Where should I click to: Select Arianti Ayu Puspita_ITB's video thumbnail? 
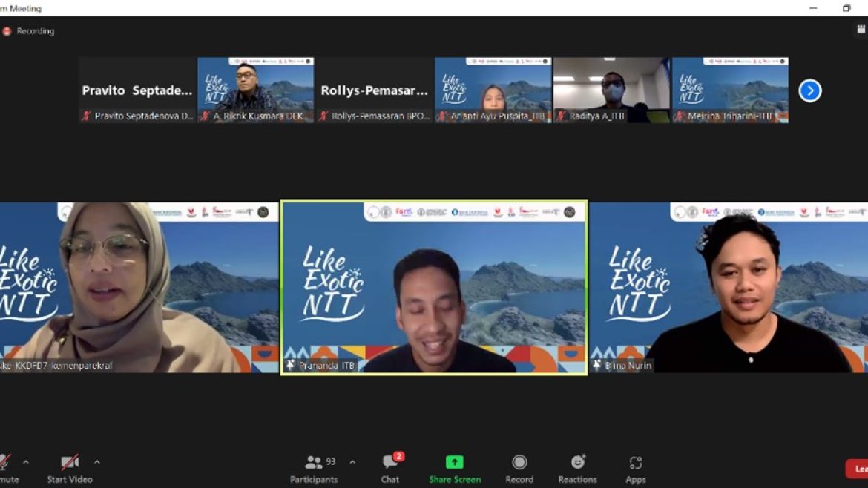[493, 90]
